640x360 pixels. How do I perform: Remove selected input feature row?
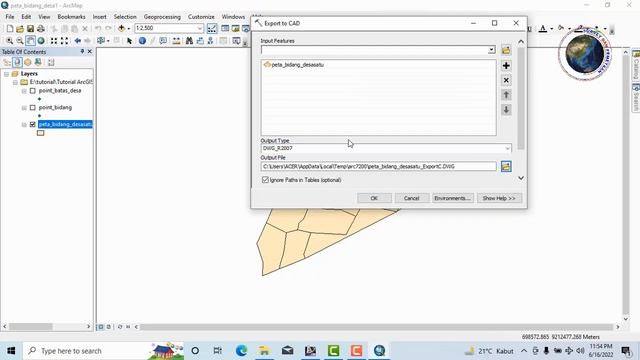pos(506,80)
